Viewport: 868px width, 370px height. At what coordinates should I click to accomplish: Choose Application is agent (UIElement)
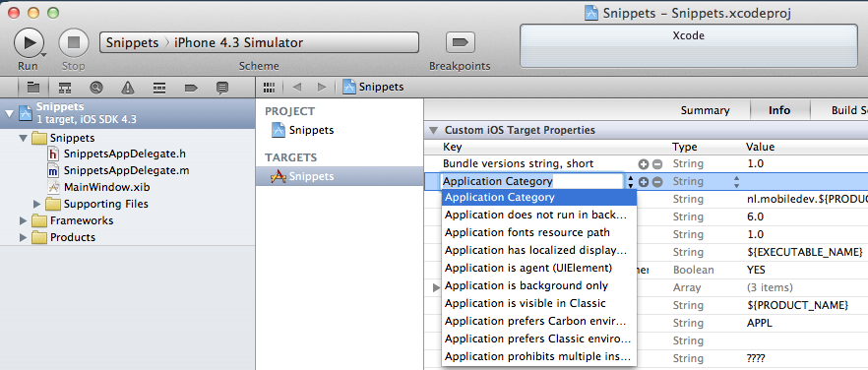click(x=539, y=268)
